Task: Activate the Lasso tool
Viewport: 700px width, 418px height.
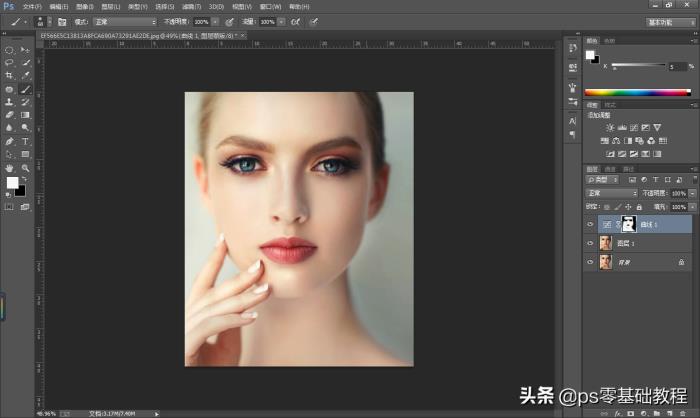Action: [9, 62]
